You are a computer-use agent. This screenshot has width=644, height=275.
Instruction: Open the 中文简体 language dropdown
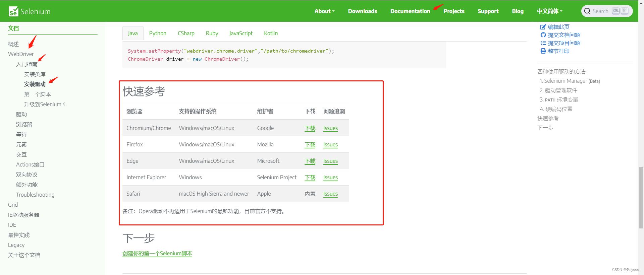(549, 11)
